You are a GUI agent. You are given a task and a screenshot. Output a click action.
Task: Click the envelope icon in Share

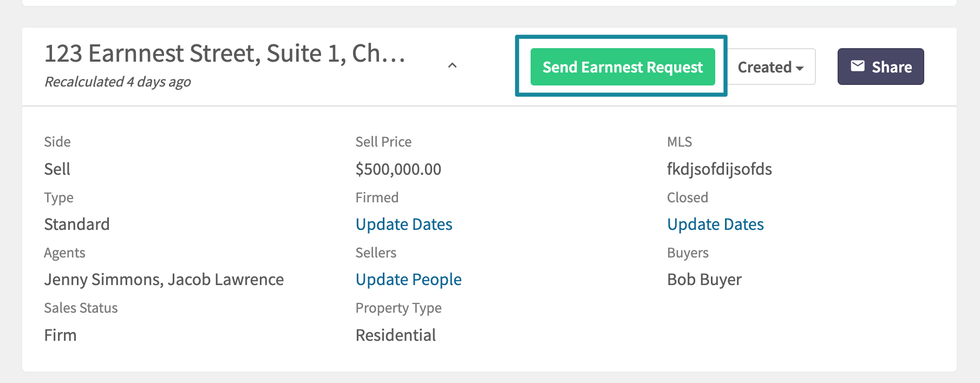click(858, 66)
